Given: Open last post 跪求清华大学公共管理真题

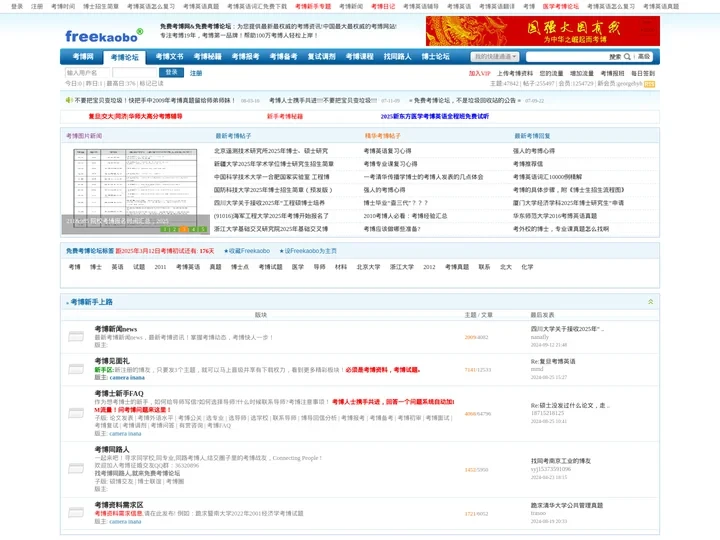Looking at the screenshot, I should pos(567,505).
